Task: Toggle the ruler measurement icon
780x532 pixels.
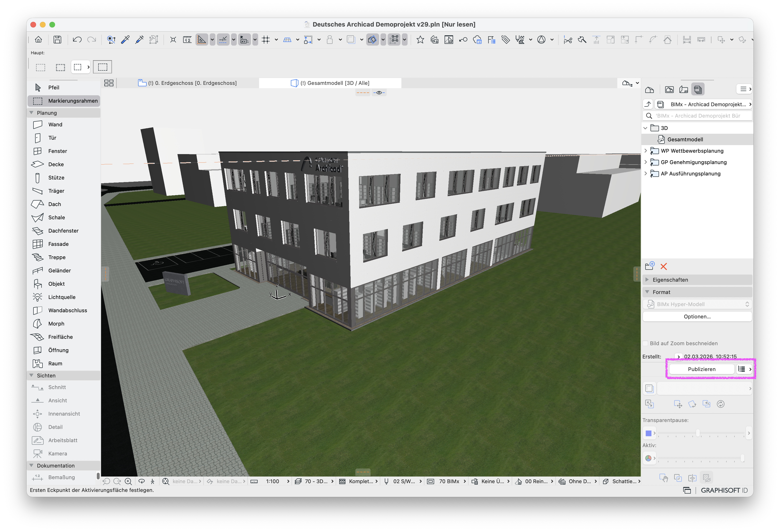Action: [x=187, y=40]
